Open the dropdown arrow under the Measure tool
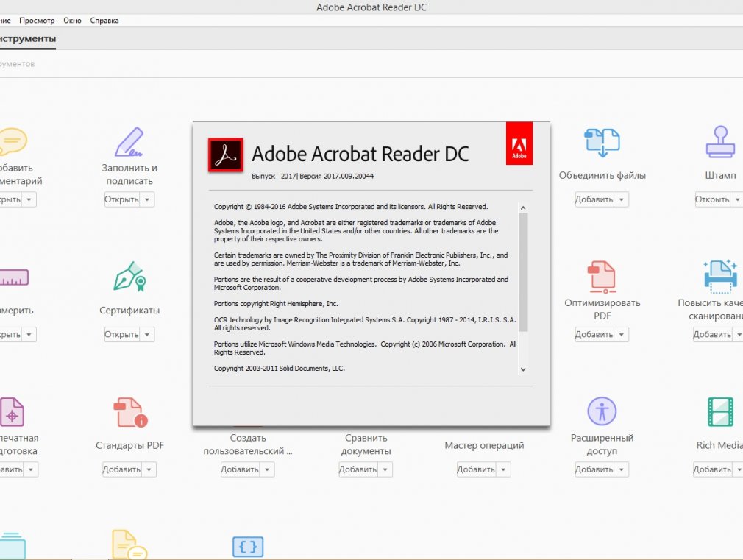The height and width of the screenshot is (560, 743). click(29, 335)
